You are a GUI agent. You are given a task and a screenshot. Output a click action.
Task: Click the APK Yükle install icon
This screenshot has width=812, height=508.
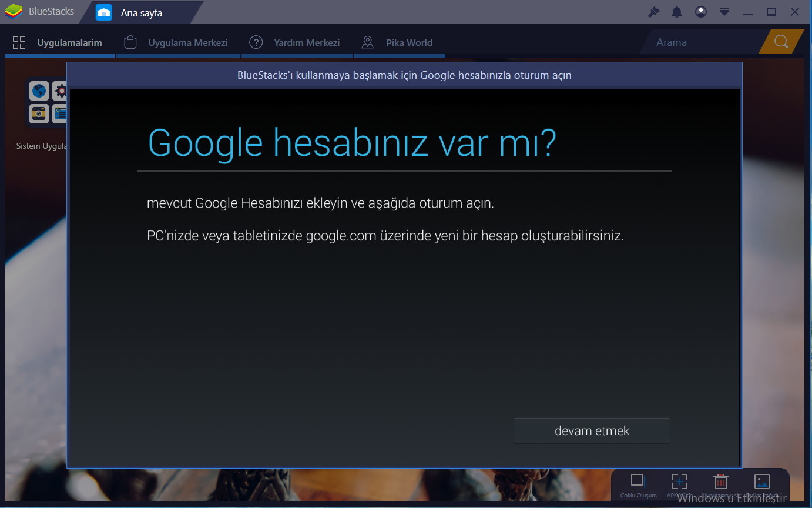tap(679, 482)
